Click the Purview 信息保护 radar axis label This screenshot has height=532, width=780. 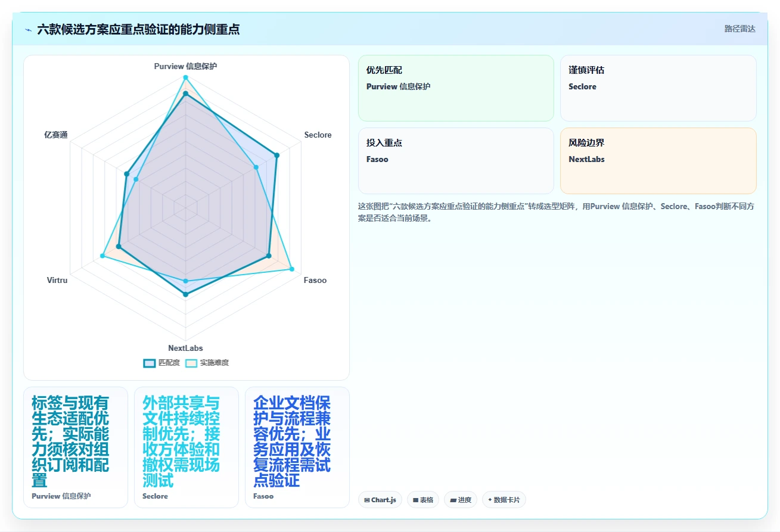pyautogui.click(x=185, y=66)
